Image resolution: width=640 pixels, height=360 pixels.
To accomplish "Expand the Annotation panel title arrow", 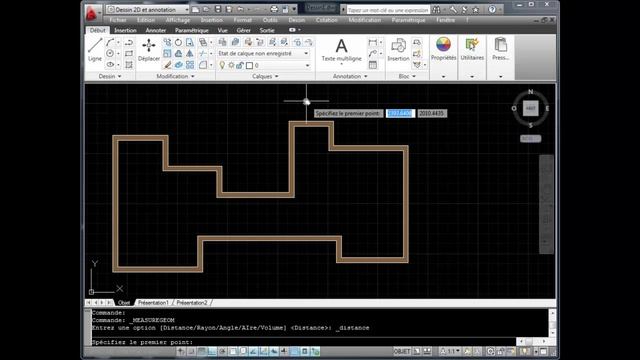I will click(x=366, y=76).
